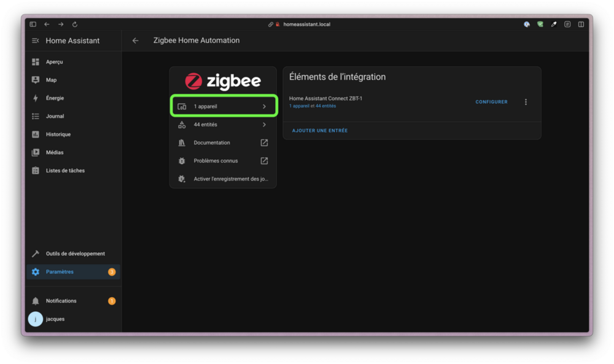
Task: Select Listes de tâches in sidebar
Action: click(65, 171)
